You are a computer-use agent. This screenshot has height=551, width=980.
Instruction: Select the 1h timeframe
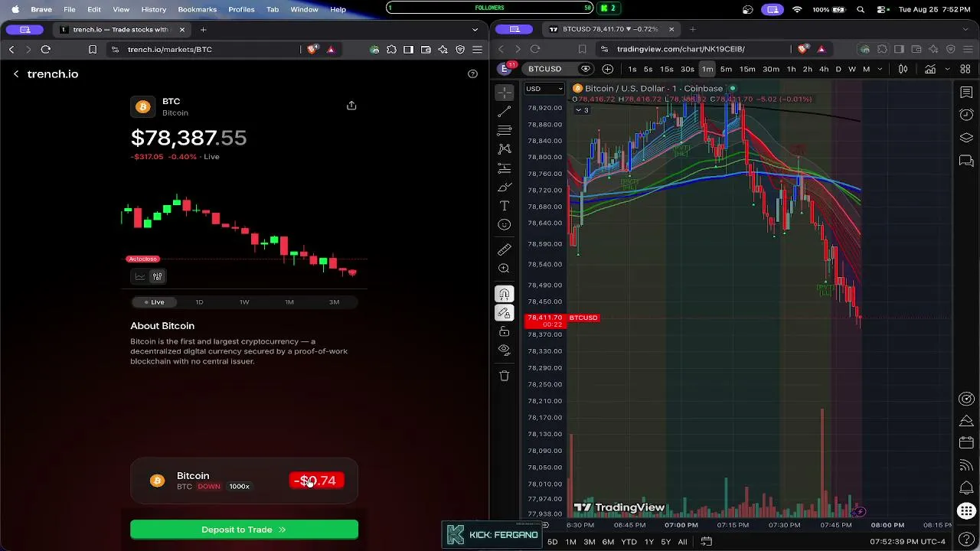pyautogui.click(x=791, y=69)
